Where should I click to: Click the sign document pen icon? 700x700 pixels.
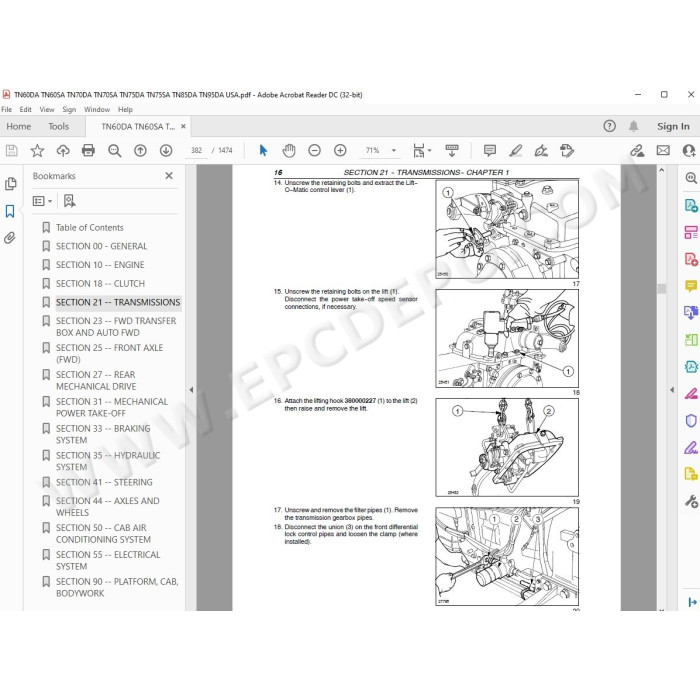(x=541, y=150)
